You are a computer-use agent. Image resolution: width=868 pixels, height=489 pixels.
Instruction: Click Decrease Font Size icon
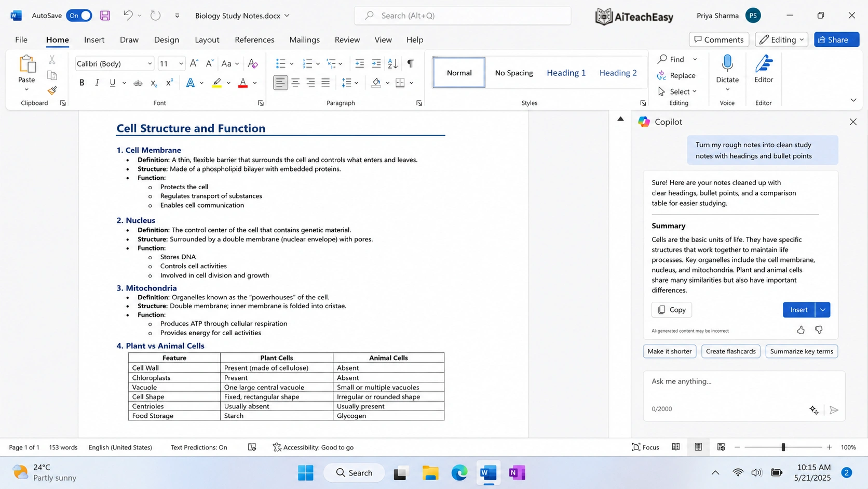210,63
